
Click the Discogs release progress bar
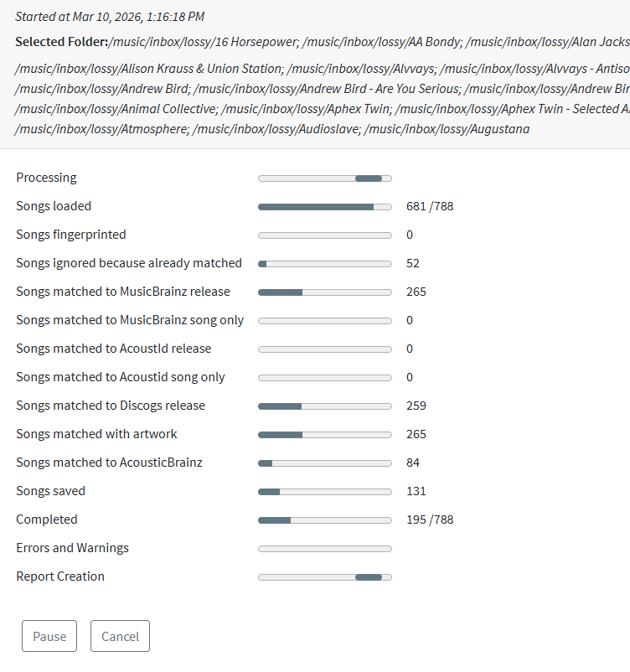pos(325,406)
